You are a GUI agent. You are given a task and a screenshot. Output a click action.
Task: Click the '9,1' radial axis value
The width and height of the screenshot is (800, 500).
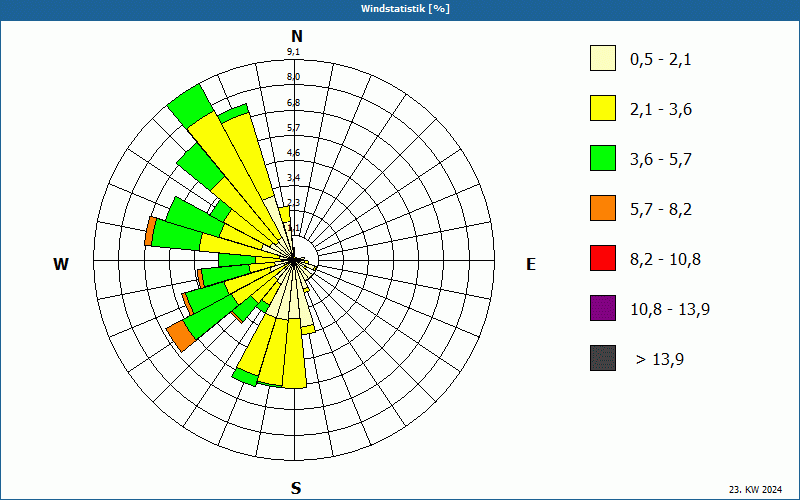coord(293,52)
